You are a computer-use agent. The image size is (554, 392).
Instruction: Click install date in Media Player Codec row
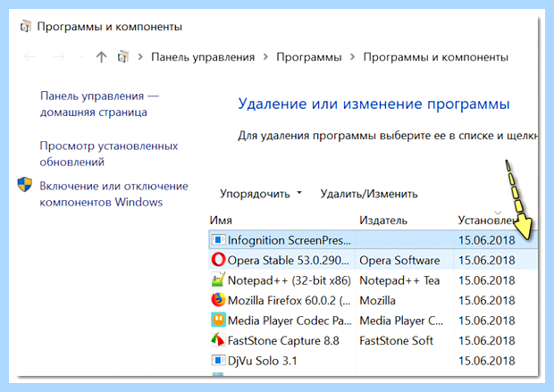[x=486, y=321]
